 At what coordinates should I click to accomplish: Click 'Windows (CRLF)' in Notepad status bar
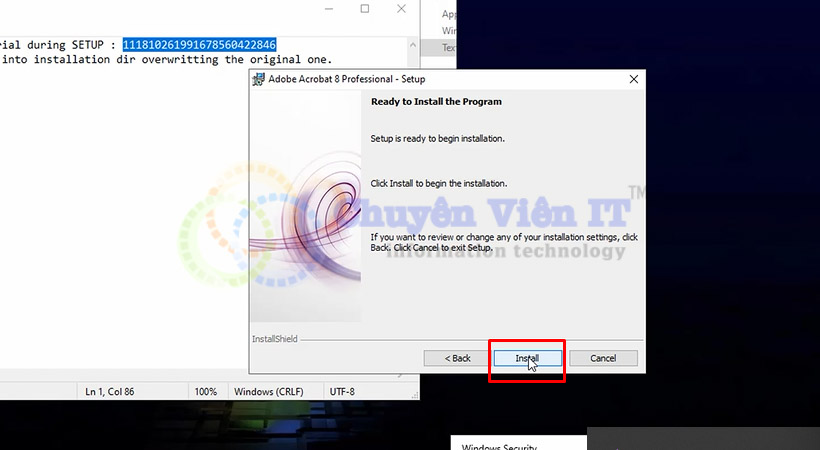(269, 391)
